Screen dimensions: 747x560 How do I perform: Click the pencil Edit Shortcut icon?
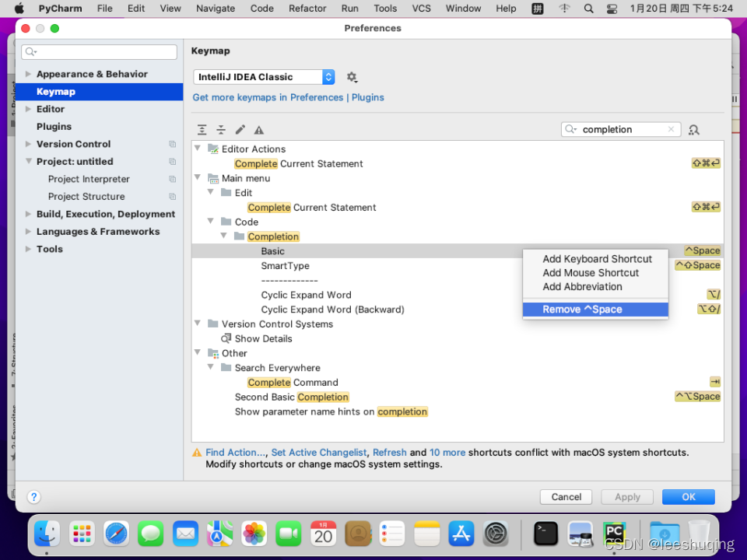click(x=240, y=130)
